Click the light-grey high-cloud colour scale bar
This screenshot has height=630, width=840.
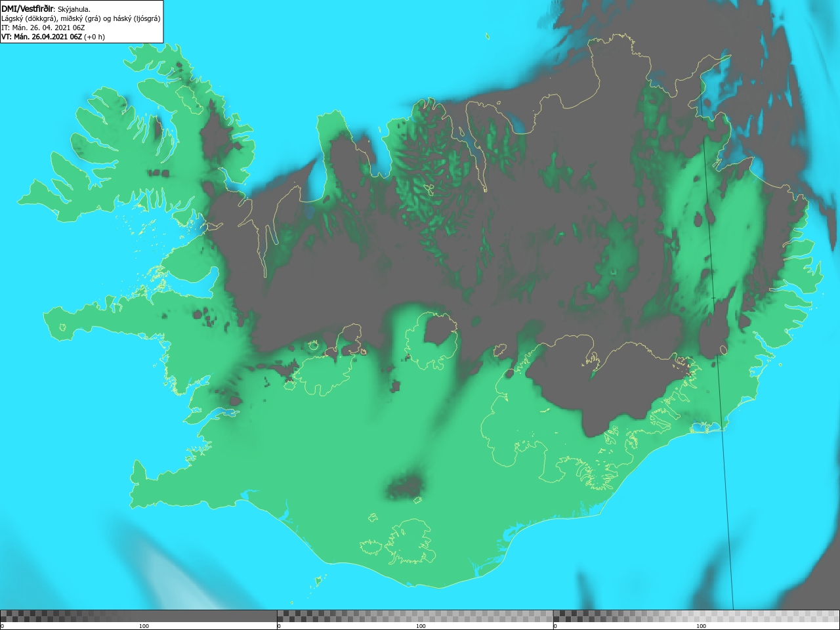point(696,616)
